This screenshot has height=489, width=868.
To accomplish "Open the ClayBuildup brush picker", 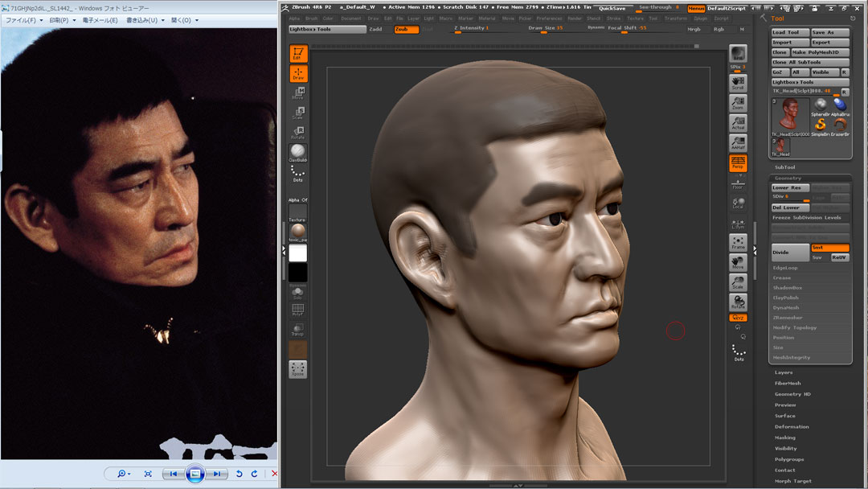I will [x=298, y=153].
